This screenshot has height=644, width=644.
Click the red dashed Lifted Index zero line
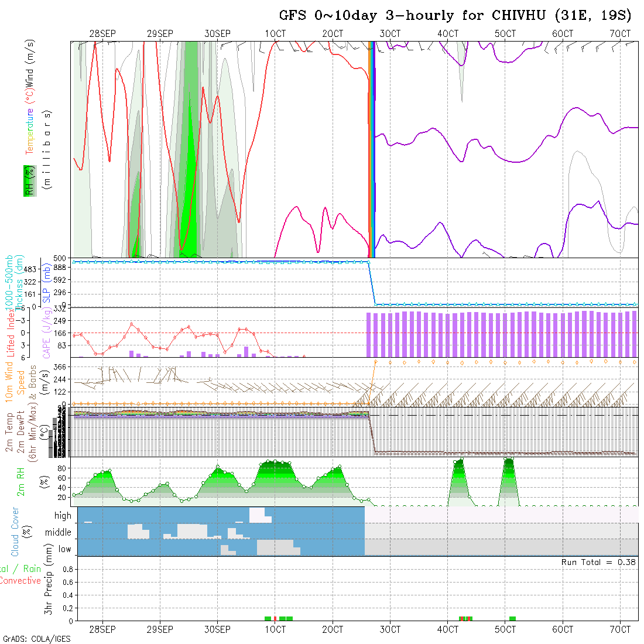(176, 333)
